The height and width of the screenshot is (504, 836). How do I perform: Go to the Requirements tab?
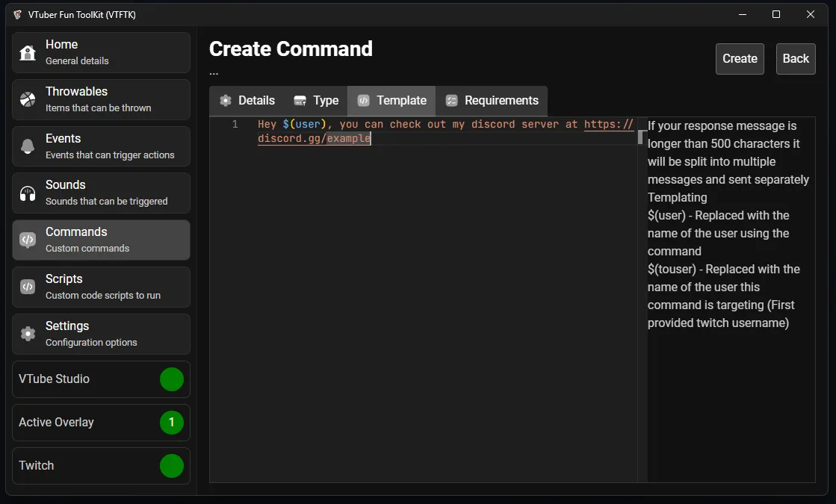(492, 101)
